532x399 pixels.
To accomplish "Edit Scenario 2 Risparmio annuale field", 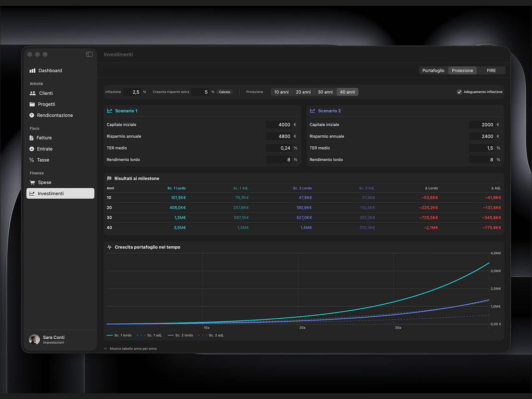I will point(482,136).
